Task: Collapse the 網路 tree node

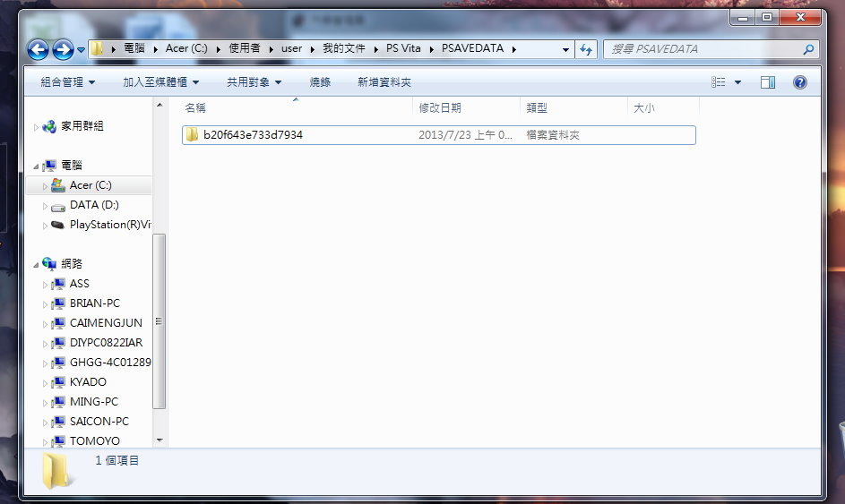Action: [36, 265]
